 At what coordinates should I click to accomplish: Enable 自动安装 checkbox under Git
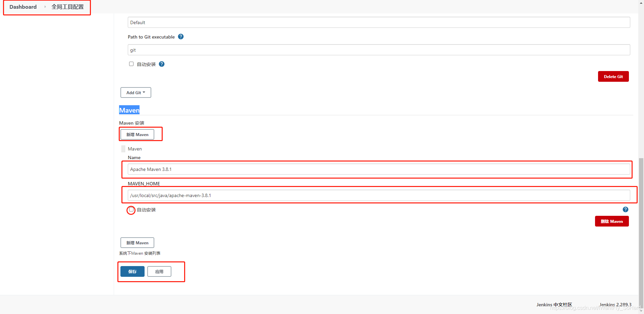click(131, 64)
